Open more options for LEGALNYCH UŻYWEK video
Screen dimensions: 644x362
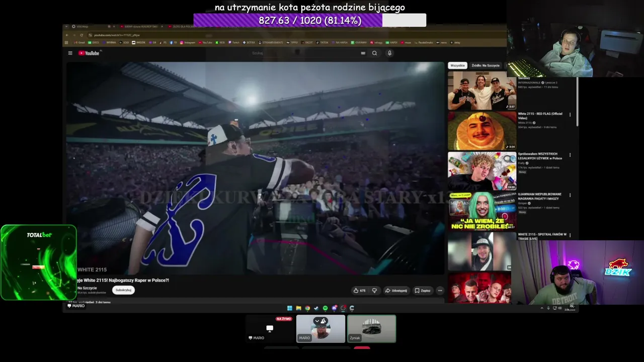point(570,155)
